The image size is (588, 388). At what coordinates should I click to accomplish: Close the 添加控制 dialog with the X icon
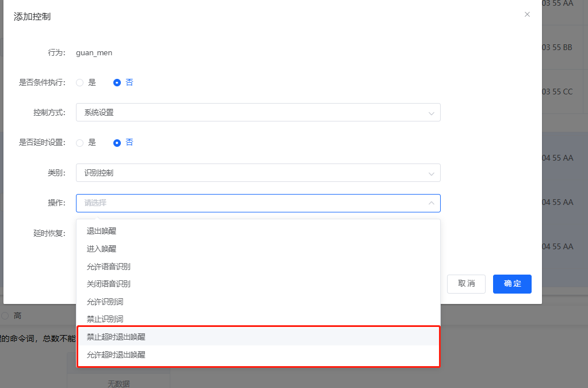(527, 14)
